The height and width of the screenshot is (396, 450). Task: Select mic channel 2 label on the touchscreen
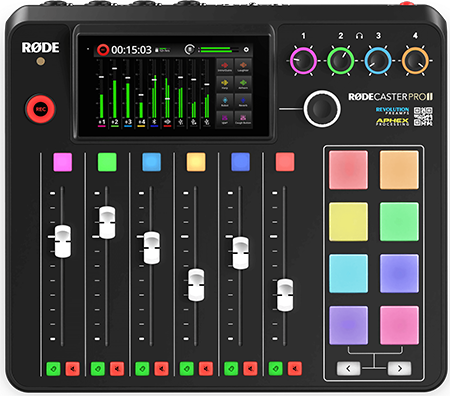point(115,122)
